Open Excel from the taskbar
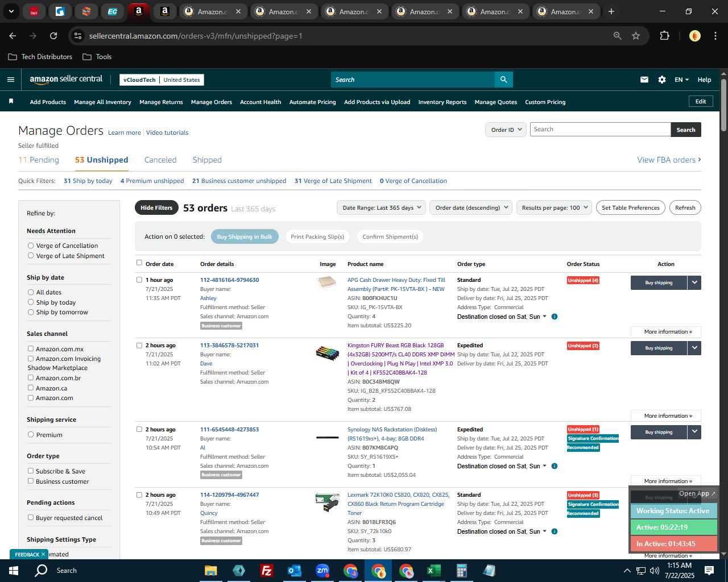The image size is (728, 582). click(x=433, y=571)
